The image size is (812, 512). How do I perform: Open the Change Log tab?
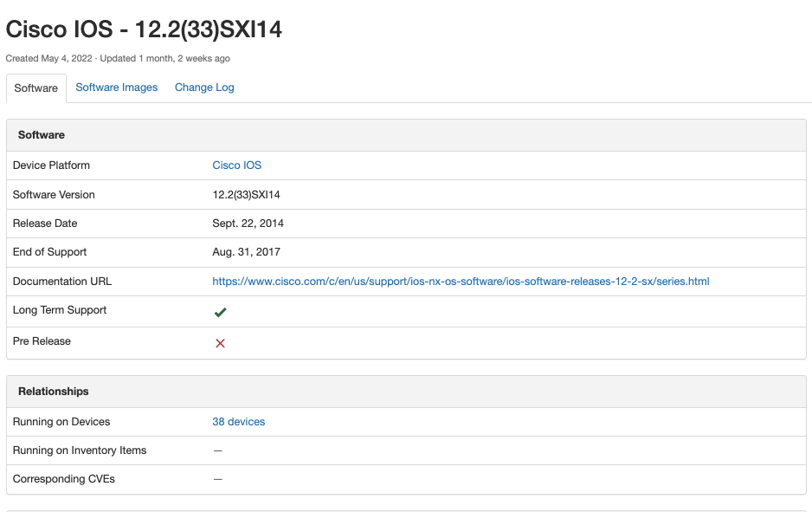coord(204,87)
